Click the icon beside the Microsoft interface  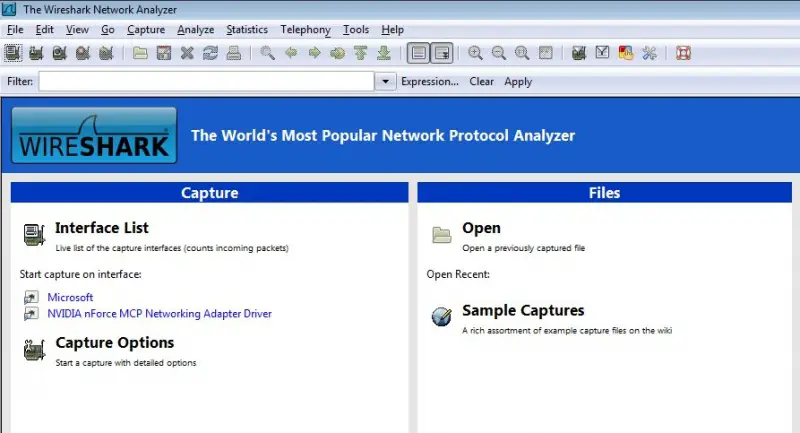click(x=31, y=297)
